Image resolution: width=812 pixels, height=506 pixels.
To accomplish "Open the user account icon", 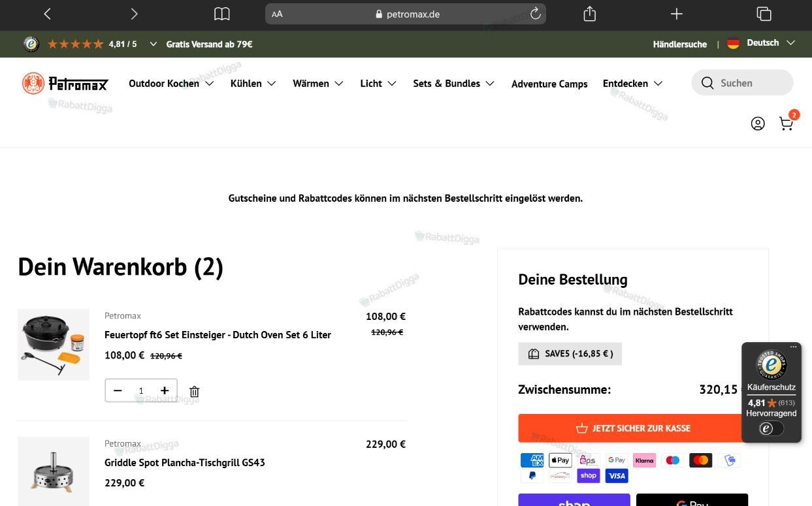I will [758, 123].
